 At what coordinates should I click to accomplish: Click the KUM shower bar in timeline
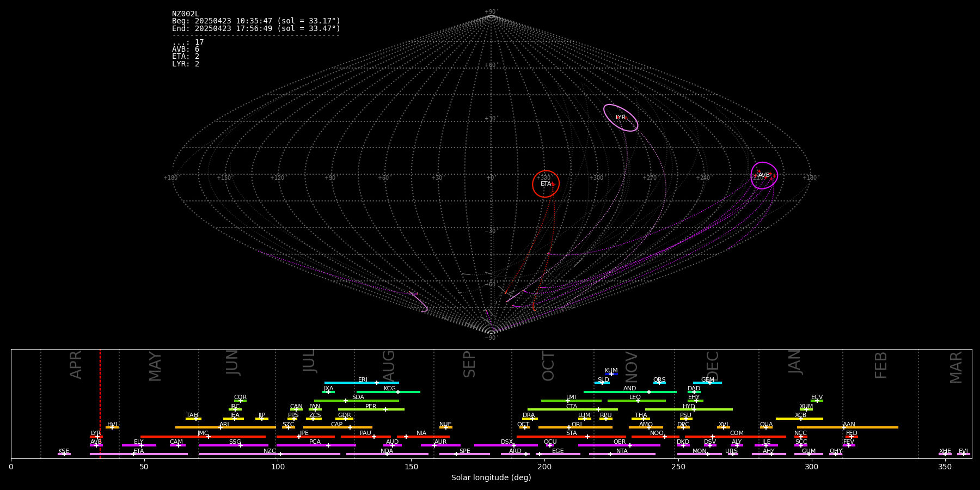[x=611, y=374]
